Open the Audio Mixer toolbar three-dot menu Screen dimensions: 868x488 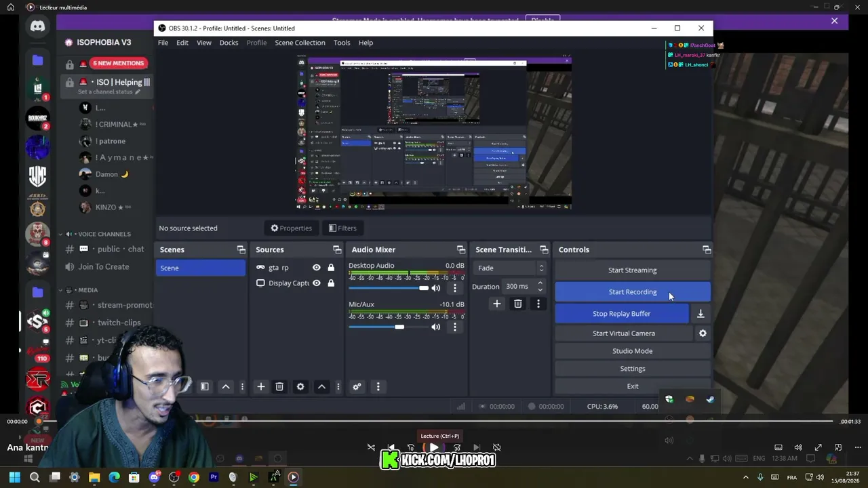click(x=378, y=386)
